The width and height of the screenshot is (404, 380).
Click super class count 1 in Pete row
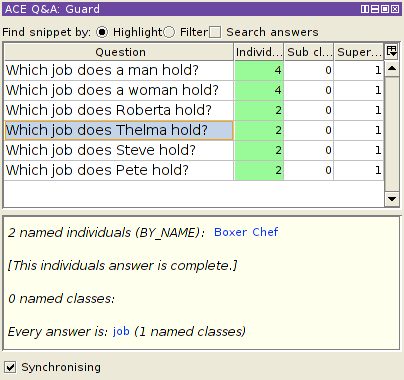click(x=359, y=170)
